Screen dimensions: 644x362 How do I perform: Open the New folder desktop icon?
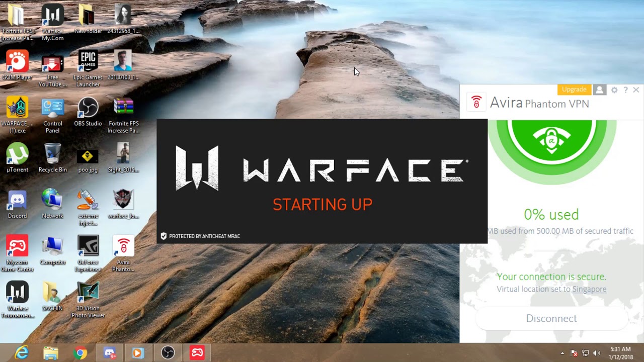pyautogui.click(x=88, y=19)
